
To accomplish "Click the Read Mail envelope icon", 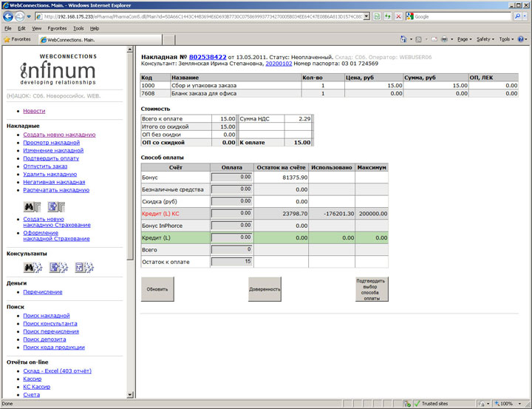I will [x=434, y=39].
